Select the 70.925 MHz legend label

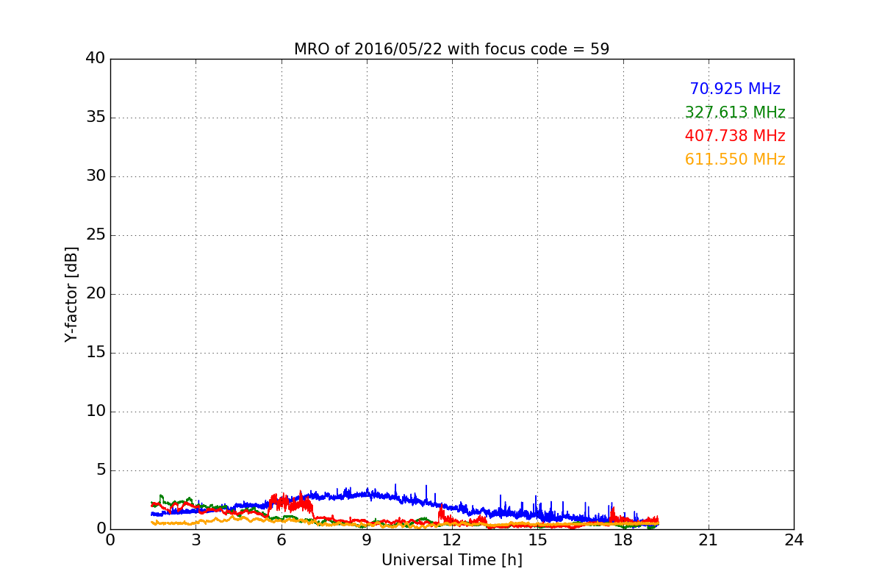coord(735,89)
